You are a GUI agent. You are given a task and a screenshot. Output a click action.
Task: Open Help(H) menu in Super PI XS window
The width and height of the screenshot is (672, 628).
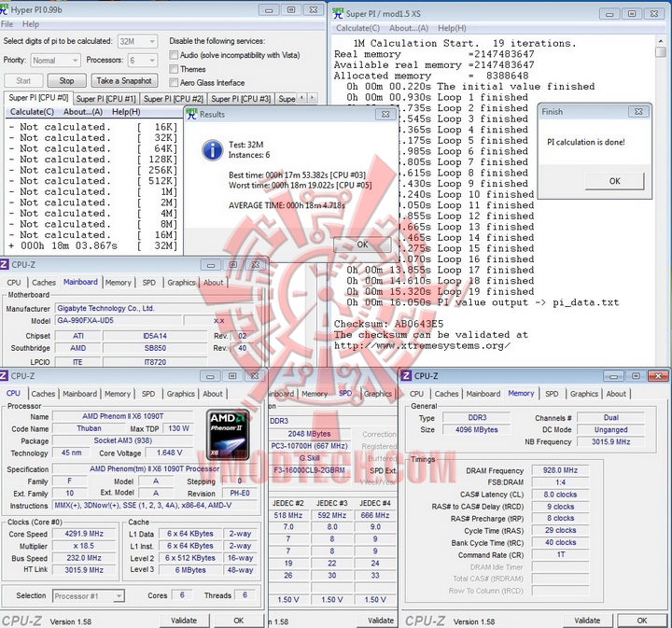coord(452,28)
